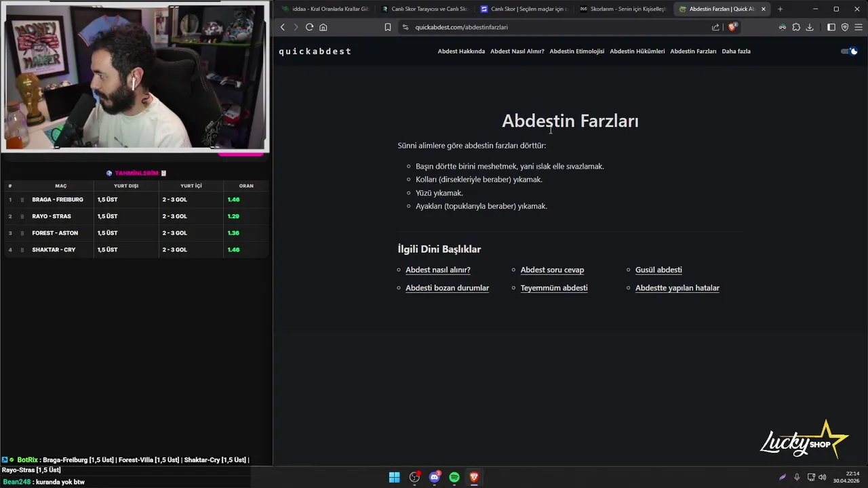868x488 pixels.
Task: Reload the page with the refresh icon
Action: (x=309, y=27)
